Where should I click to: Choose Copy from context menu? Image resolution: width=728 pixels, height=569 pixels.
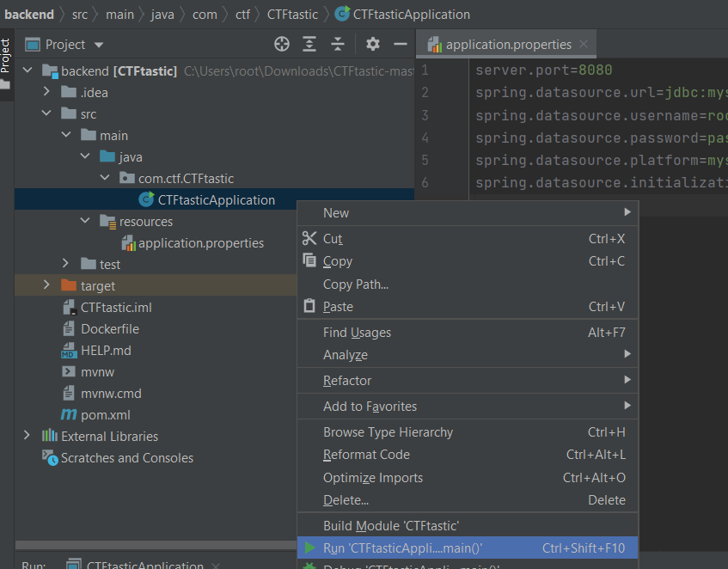point(468,261)
